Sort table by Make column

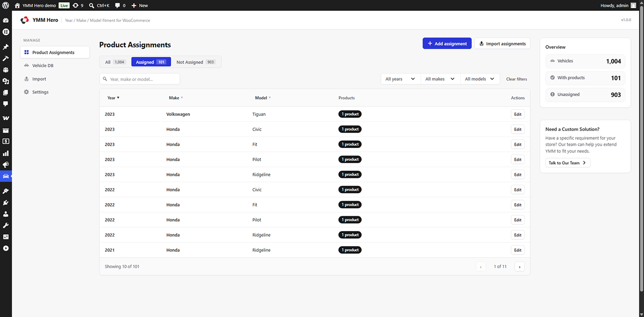pyautogui.click(x=176, y=98)
